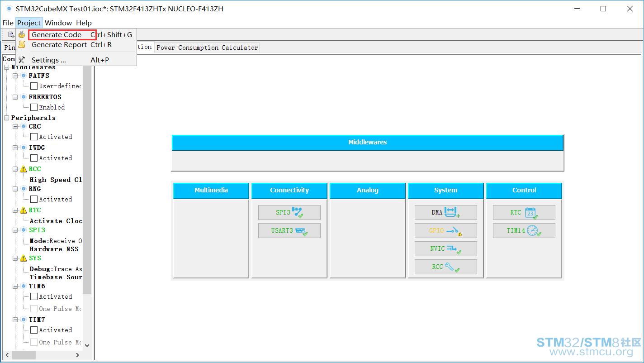Check Activated under RNG
The image size is (644, 363).
click(x=34, y=199)
